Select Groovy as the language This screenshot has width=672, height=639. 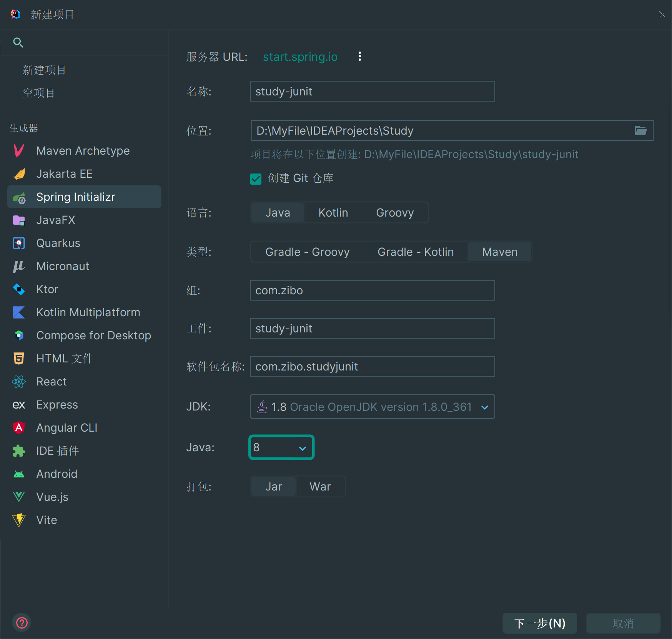(395, 213)
